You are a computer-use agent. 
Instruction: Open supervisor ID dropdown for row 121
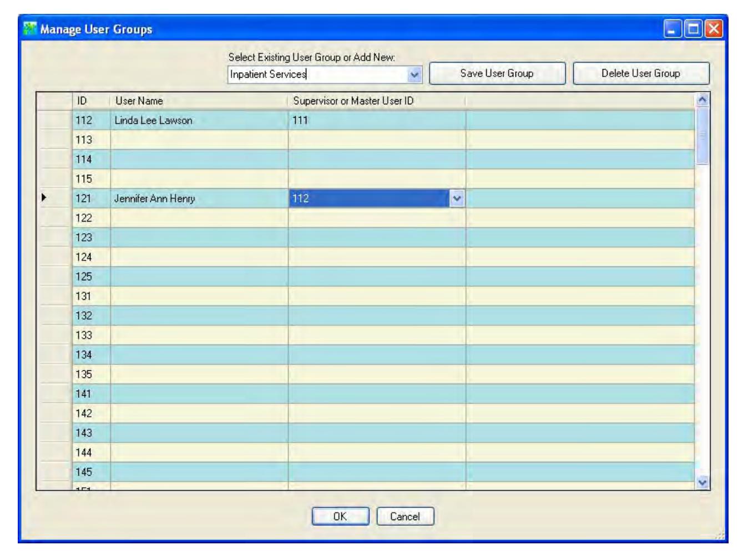point(457,198)
